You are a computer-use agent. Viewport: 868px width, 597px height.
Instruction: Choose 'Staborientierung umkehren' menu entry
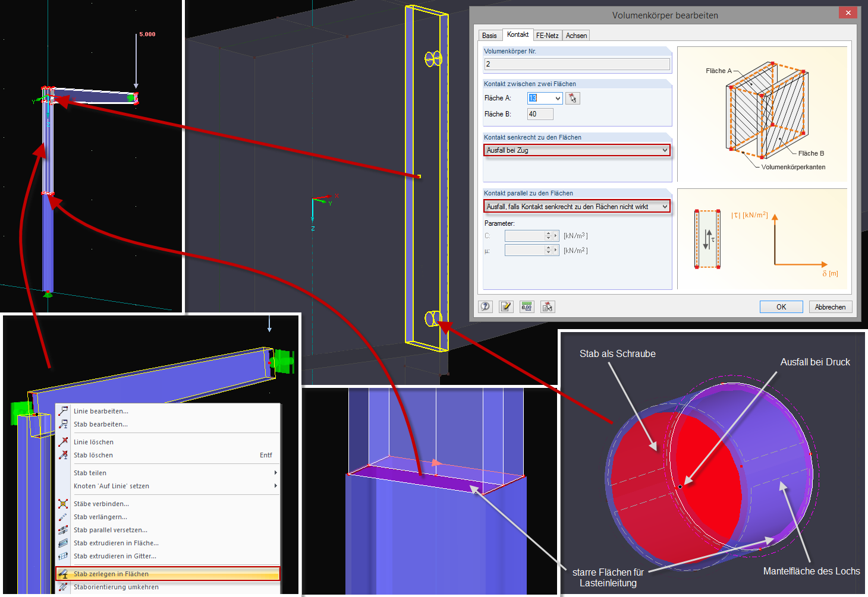pos(168,587)
